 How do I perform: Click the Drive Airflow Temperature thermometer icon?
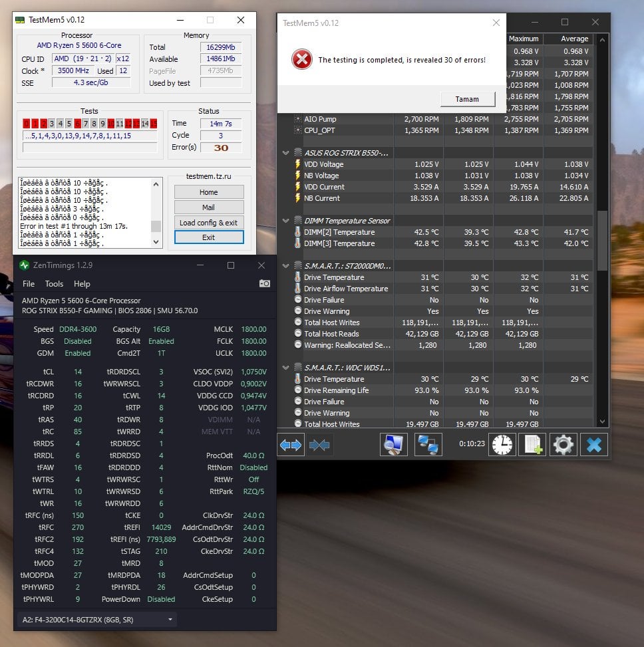[297, 289]
